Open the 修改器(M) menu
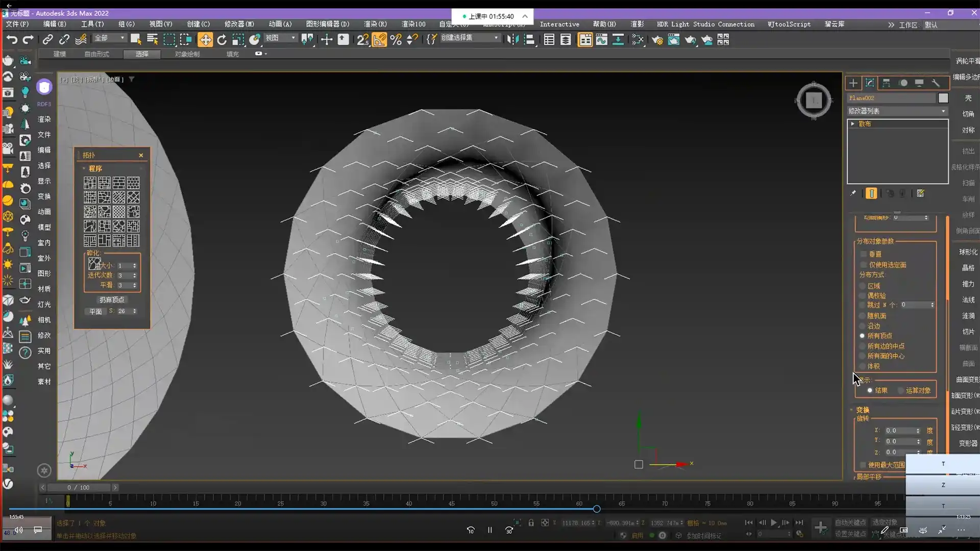Screen dimensions: 980x551 pyautogui.click(x=239, y=24)
